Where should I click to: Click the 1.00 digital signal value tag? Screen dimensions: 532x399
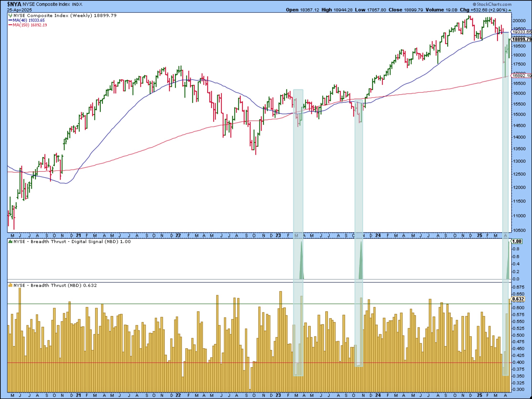coord(517,241)
